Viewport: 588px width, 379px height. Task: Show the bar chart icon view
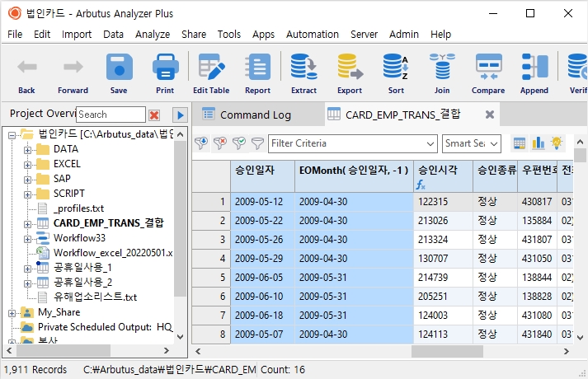click(539, 143)
